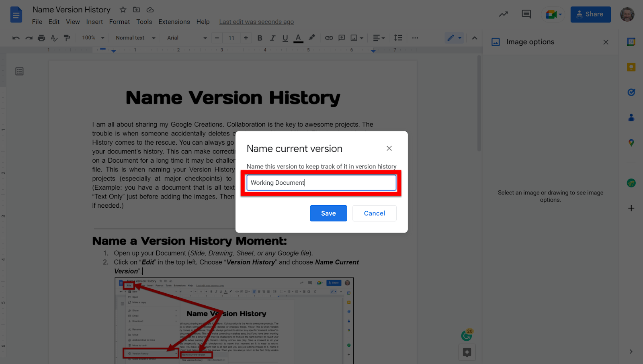The width and height of the screenshot is (643, 364).
Task: Click the Explore button at bottom right
Action: (x=467, y=352)
